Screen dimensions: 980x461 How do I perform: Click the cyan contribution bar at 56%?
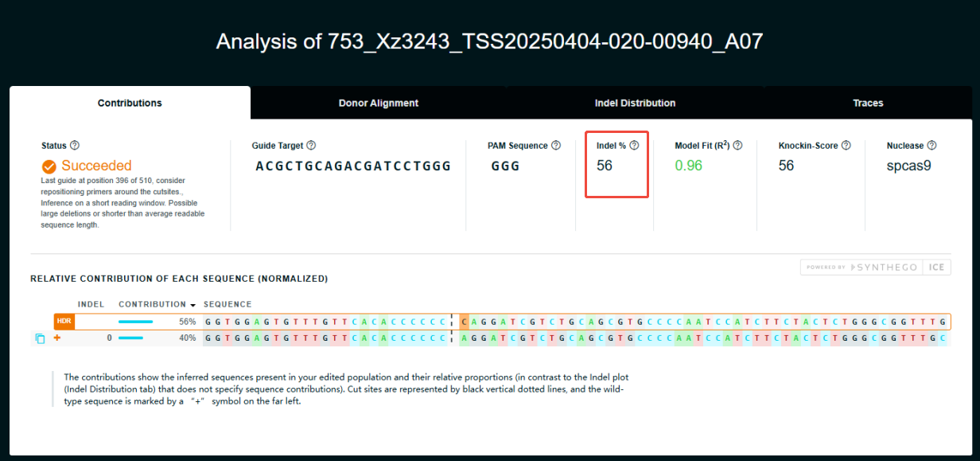pyautogui.click(x=134, y=321)
